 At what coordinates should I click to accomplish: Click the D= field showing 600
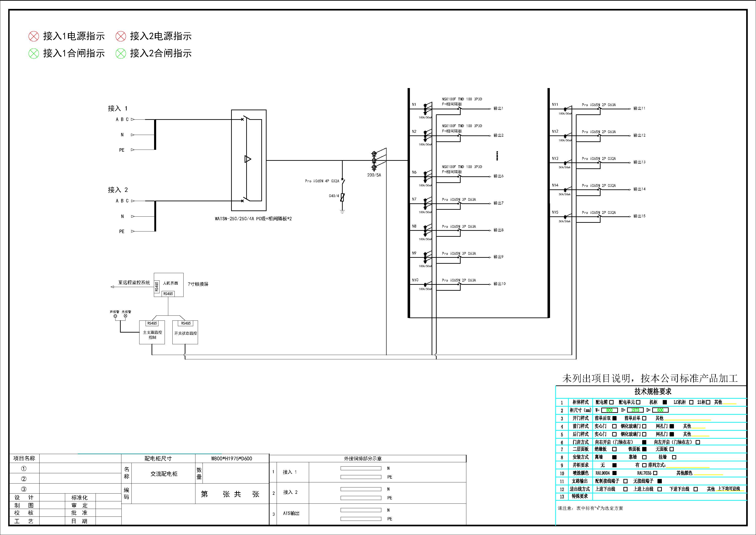click(660, 410)
